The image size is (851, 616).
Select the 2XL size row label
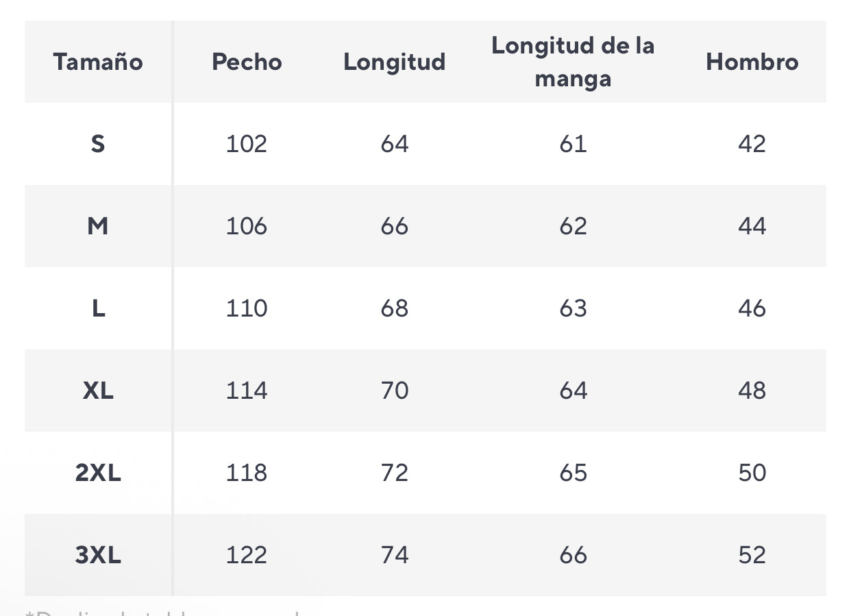point(98,473)
